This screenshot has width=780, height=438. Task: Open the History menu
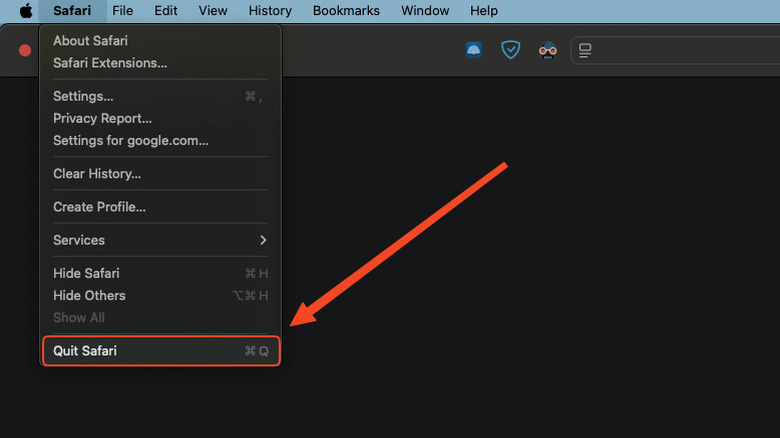(x=270, y=10)
